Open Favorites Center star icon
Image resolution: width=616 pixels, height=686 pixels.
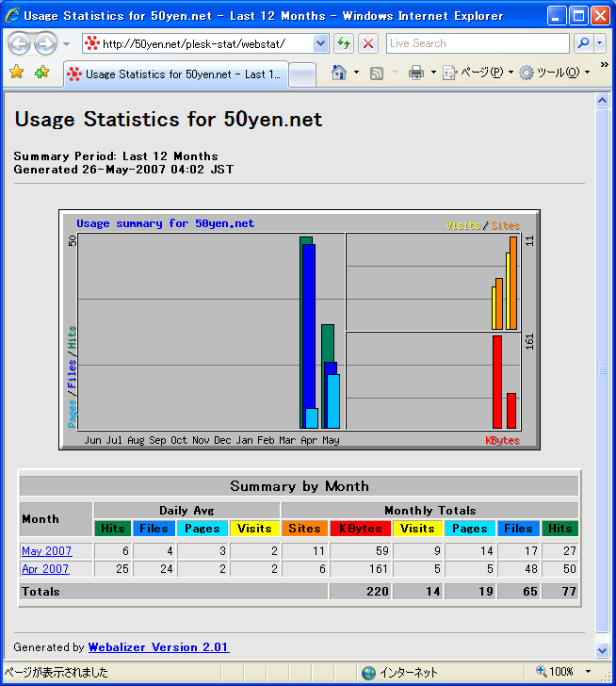[x=16, y=73]
